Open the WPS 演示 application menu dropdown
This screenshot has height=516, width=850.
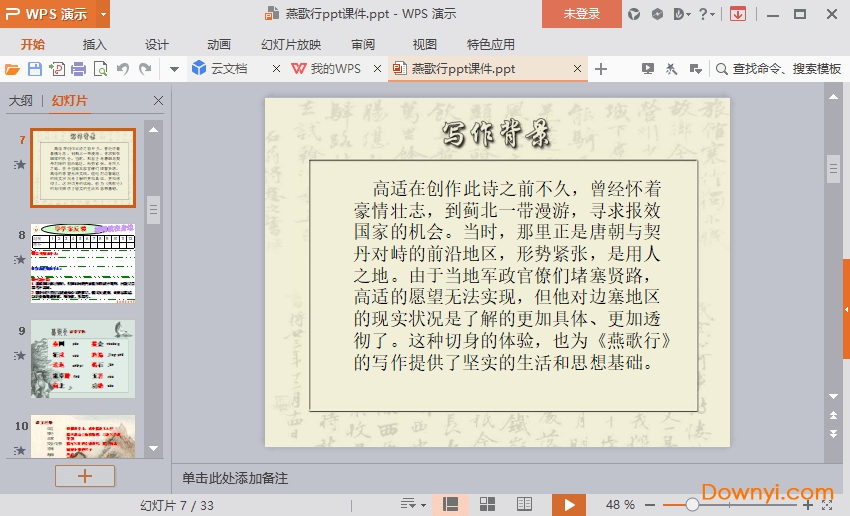click(x=104, y=14)
